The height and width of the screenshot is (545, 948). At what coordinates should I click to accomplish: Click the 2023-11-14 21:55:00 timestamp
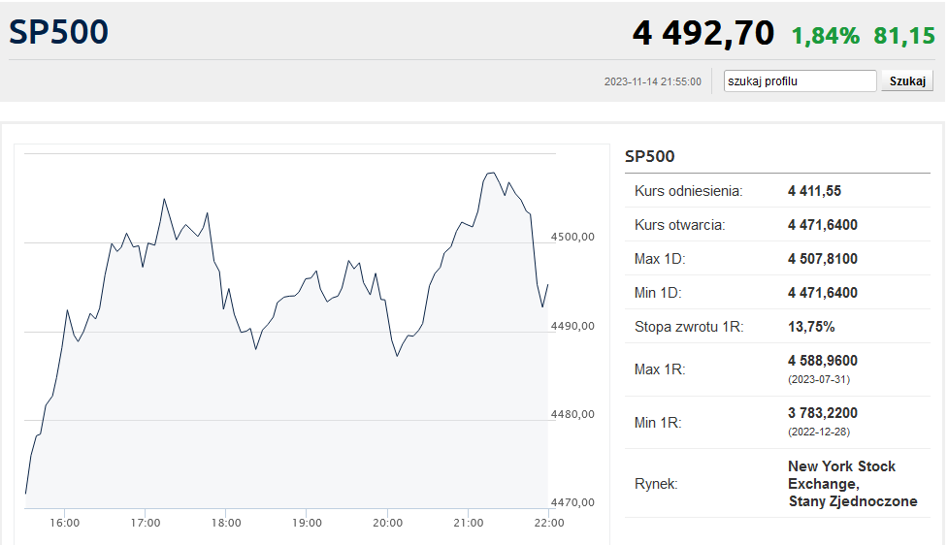(652, 82)
